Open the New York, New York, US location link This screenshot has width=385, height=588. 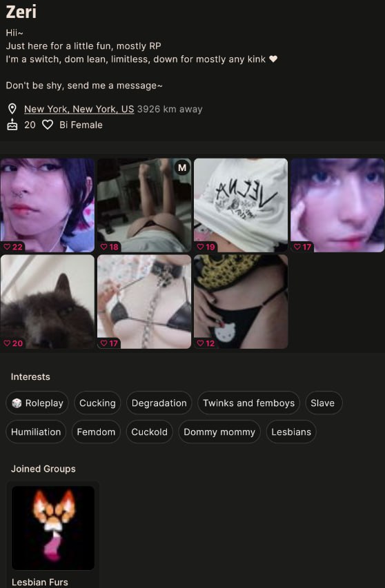pyautogui.click(x=79, y=109)
